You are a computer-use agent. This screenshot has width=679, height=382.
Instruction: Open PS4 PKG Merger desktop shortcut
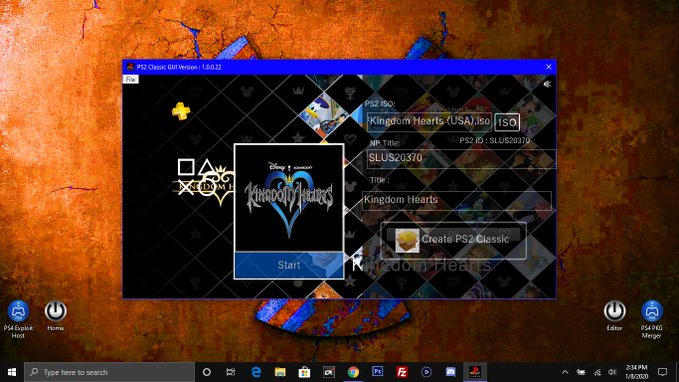point(652,319)
